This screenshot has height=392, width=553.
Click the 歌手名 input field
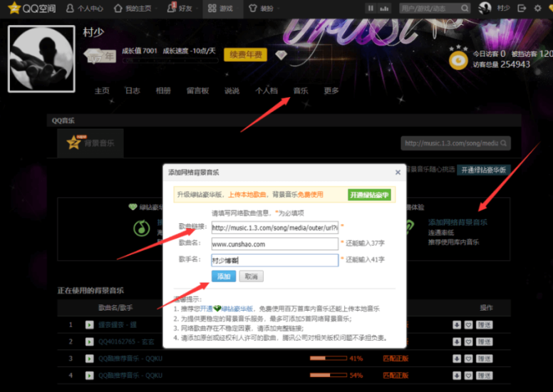point(274,260)
